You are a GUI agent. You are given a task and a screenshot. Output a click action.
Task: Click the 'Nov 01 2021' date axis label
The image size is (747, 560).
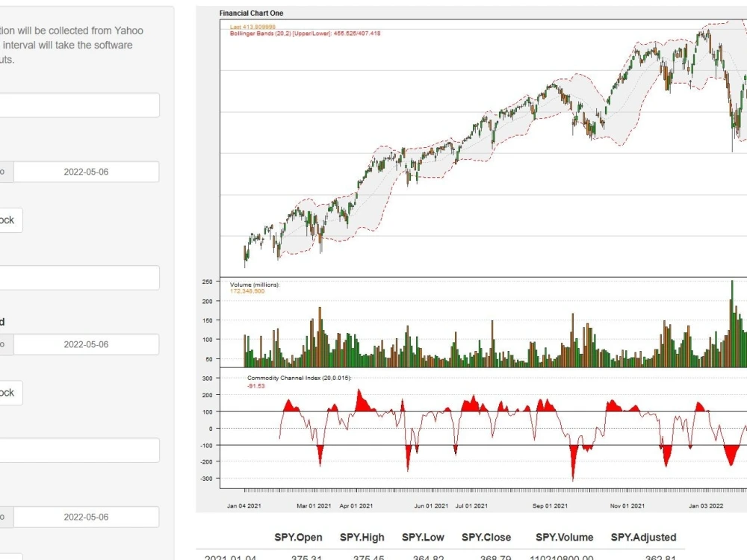click(627, 505)
